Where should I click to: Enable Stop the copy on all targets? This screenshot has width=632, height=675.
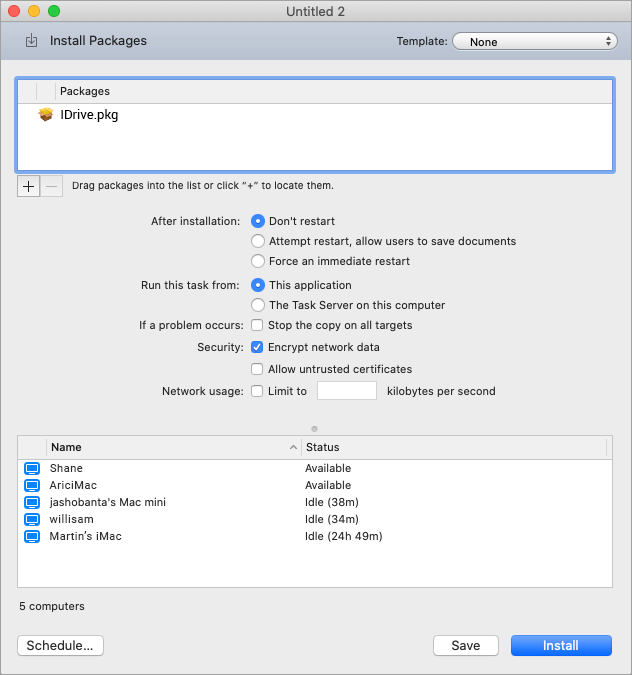258,325
